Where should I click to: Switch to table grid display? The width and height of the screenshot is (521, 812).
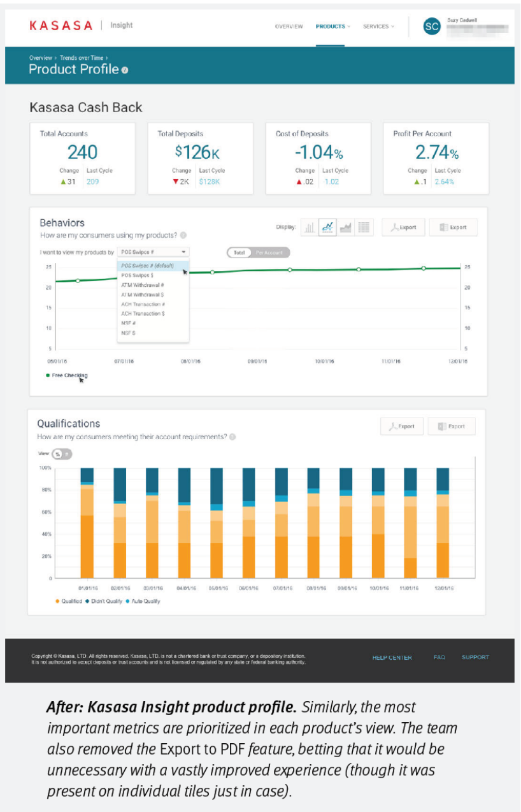point(364,228)
